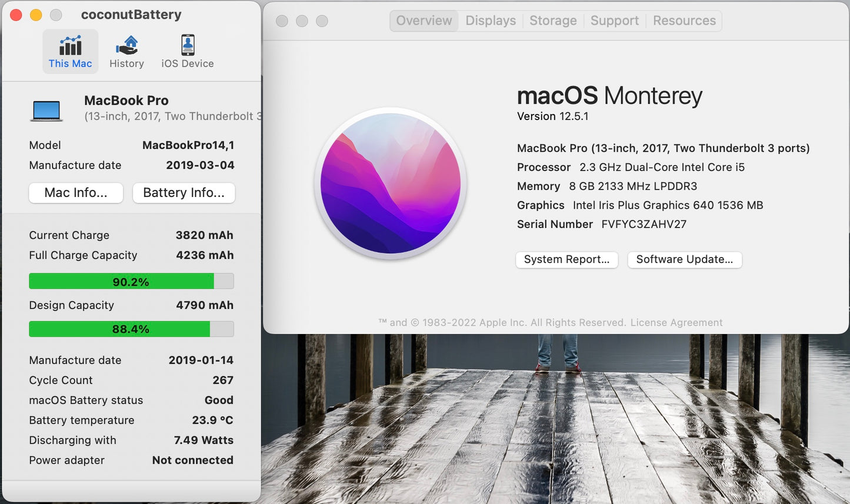This screenshot has height=504, width=850.
Task: Switch to the Storage tab
Action: 553,21
